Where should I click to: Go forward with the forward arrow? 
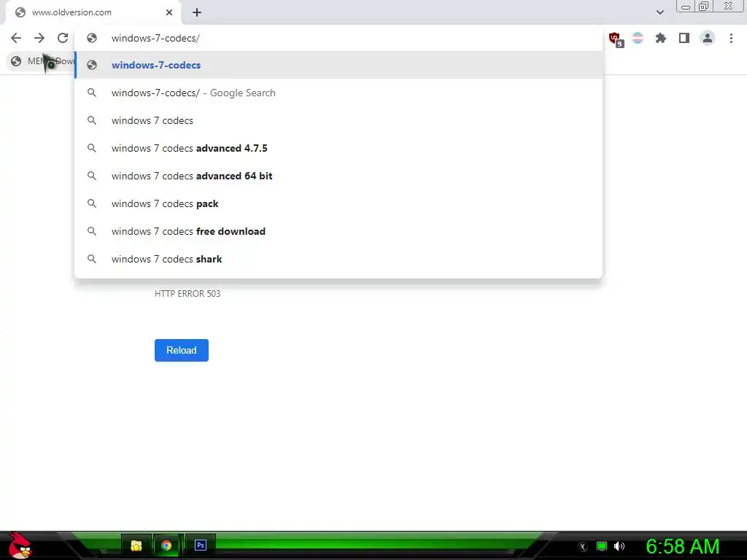click(39, 38)
